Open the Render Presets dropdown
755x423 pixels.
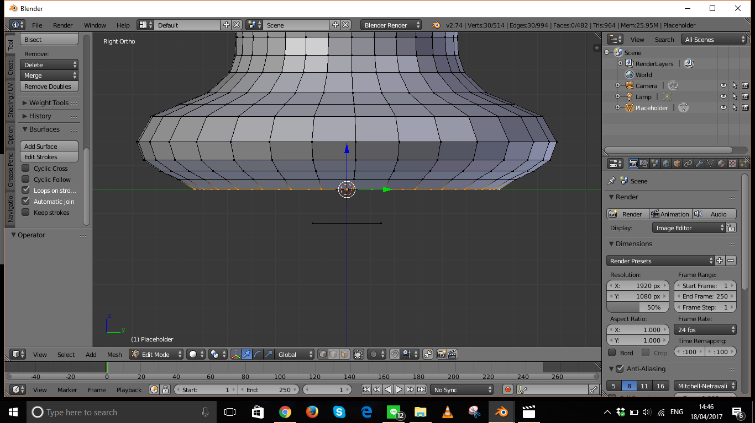pos(660,261)
